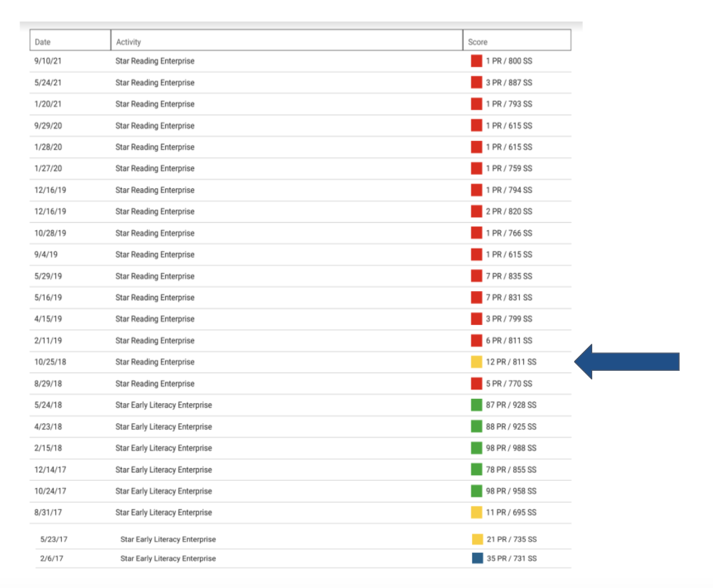
Task: Select the date 9/29/20
Action: coord(48,126)
